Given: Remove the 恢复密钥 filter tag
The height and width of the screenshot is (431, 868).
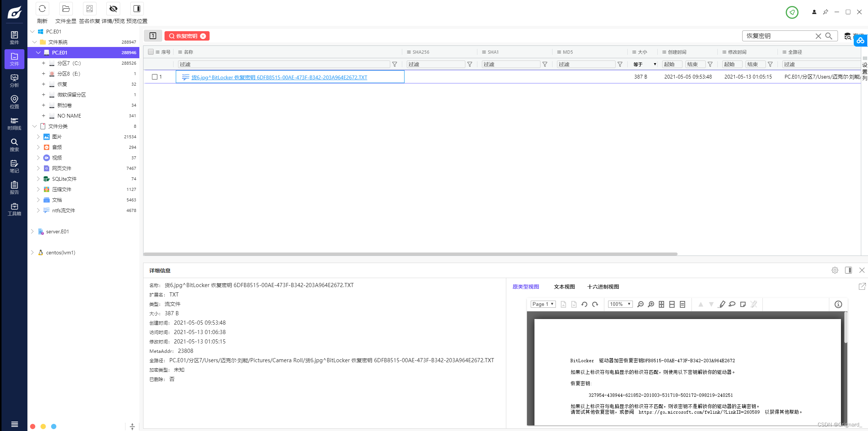Looking at the screenshot, I should click(203, 36).
